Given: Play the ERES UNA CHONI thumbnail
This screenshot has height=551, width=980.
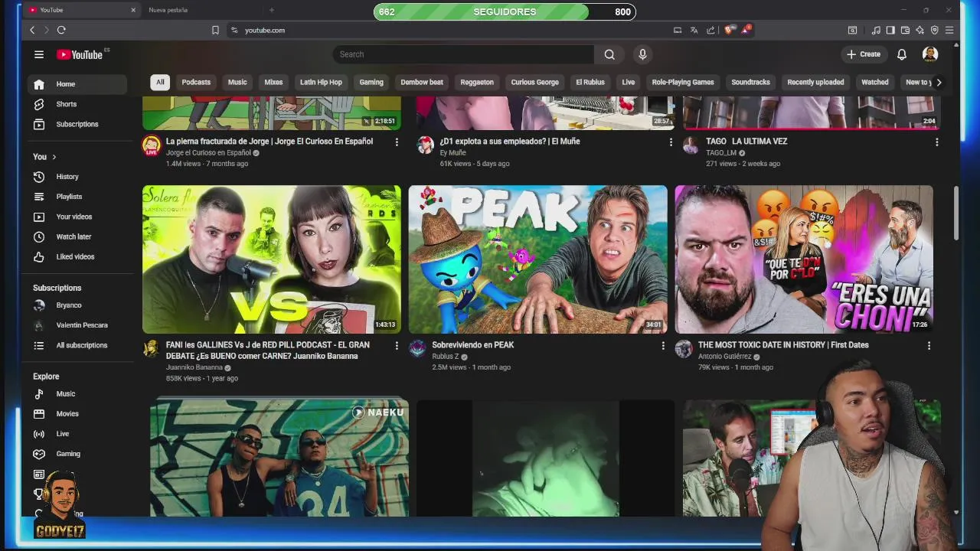Looking at the screenshot, I should coord(804,259).
